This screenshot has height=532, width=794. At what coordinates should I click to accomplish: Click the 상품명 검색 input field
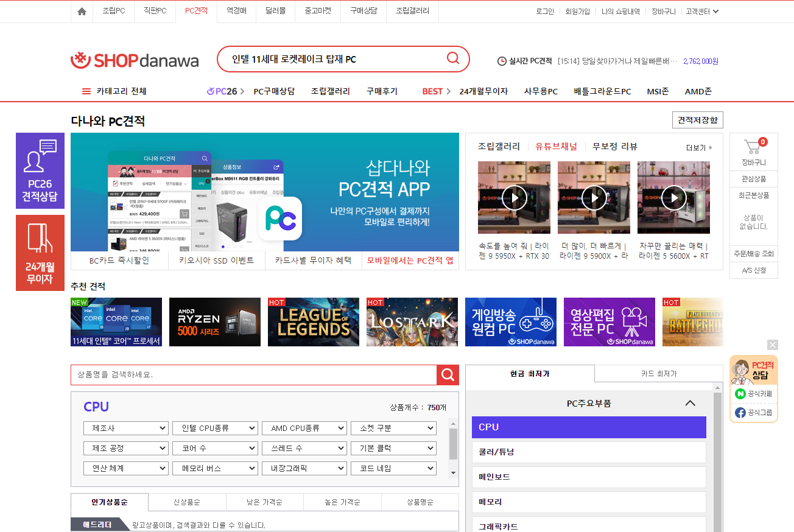coord(254,375)
